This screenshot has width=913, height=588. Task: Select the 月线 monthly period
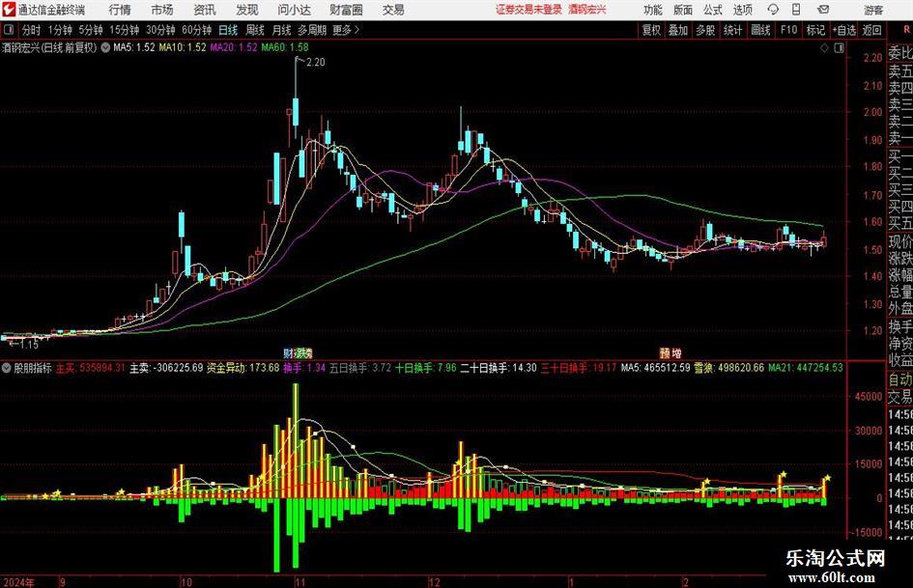pyautogui.click(x=281, y=30)
